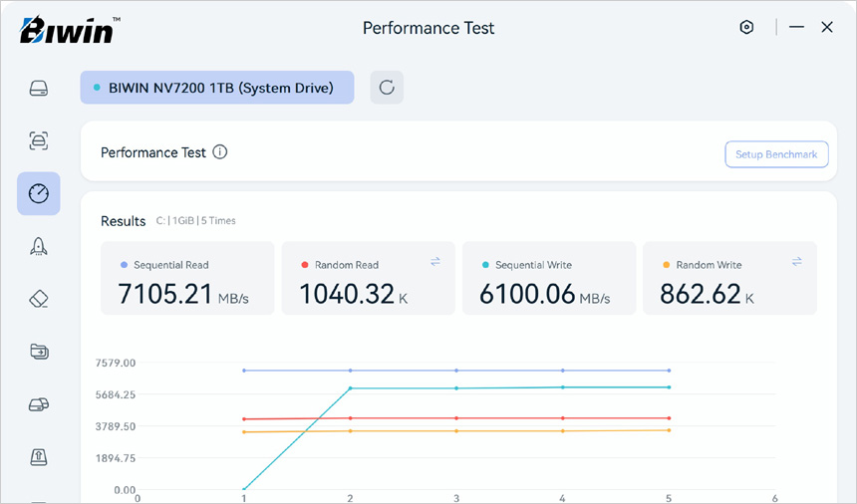Image resolution: width=857 pixels, height=504 pixels.
Task: Open the drive information sidebar icon
Action: tap(38, 88)
